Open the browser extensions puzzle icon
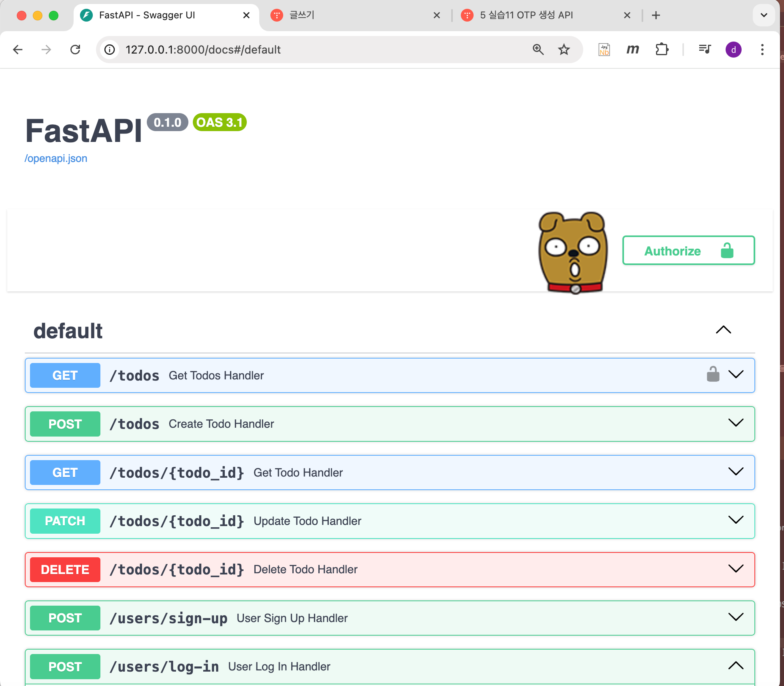784x686 pixels. click(662, 50)
